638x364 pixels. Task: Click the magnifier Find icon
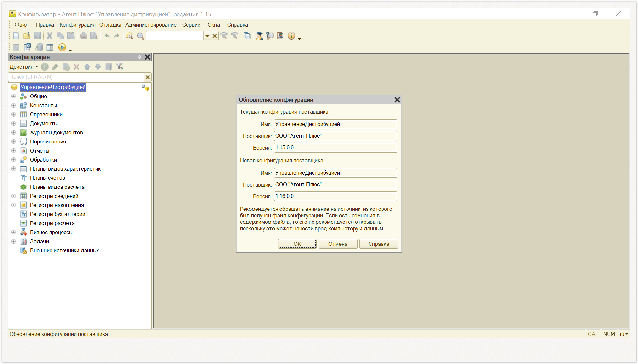(x=141, y=36)
